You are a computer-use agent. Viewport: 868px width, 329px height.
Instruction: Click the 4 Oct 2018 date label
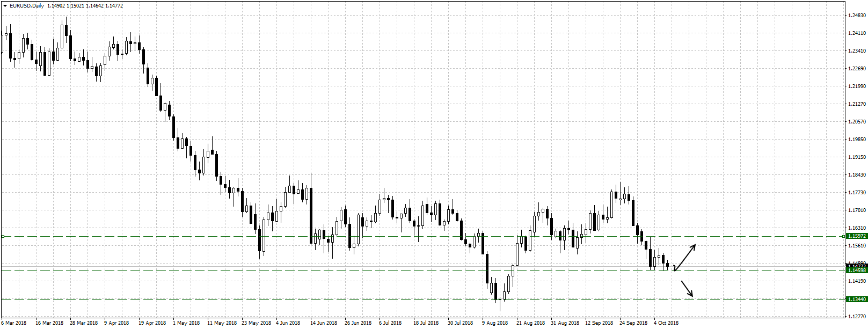click(666, 323)
